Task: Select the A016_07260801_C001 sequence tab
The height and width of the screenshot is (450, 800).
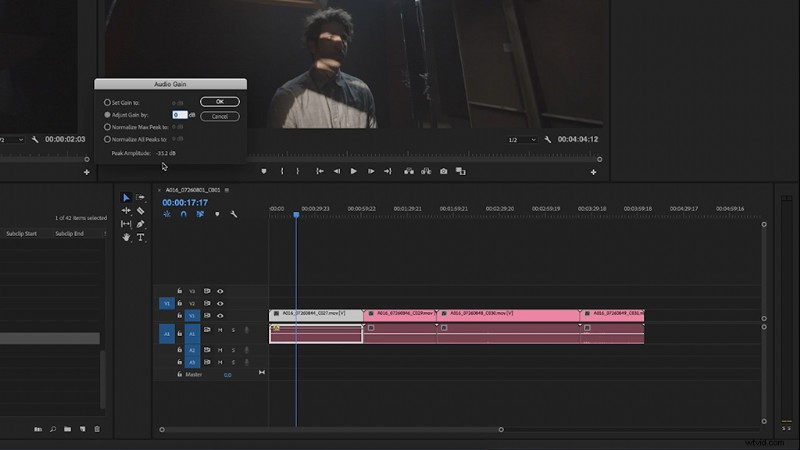Action: [193, 190]
